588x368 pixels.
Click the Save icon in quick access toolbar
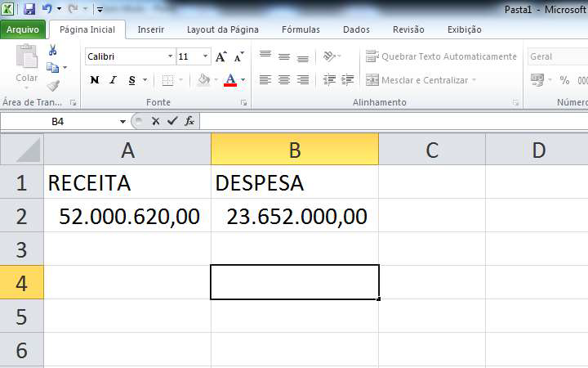coord(29,9)
